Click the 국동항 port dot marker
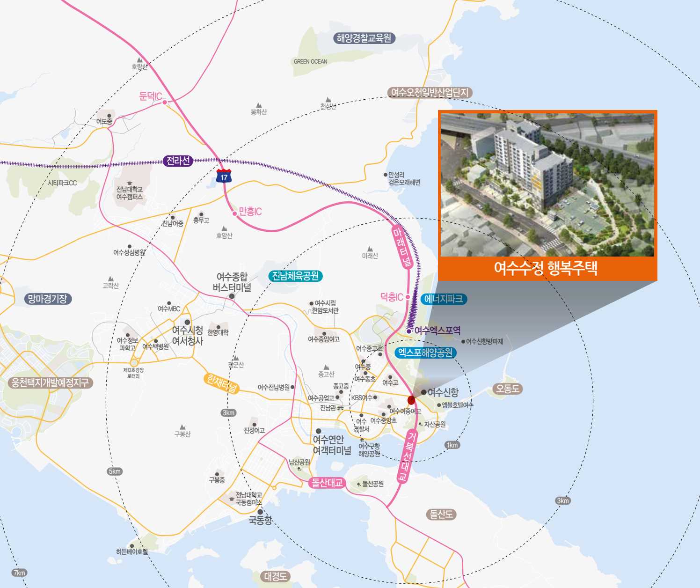700x588 pixels. coord(261,512)
